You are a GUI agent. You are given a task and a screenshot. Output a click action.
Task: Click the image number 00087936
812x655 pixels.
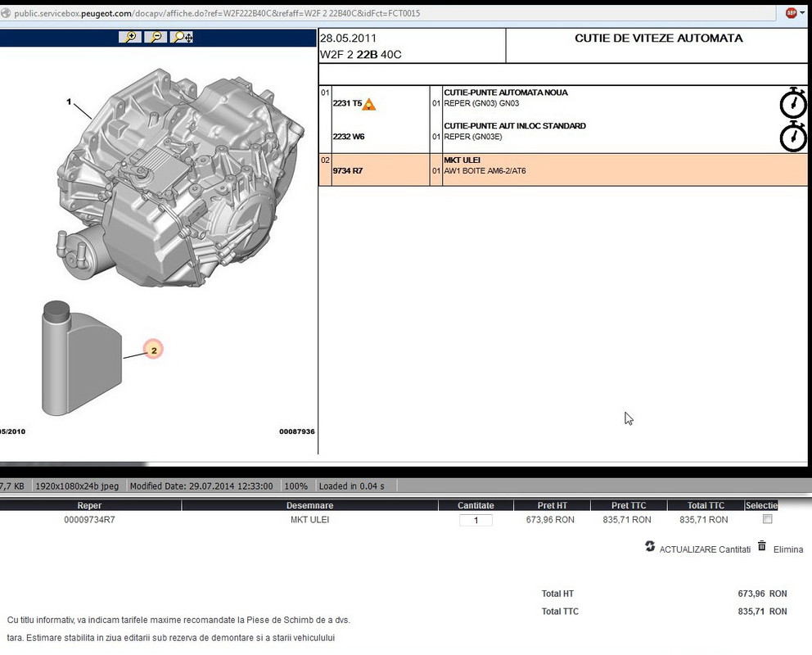coord(297,431)
